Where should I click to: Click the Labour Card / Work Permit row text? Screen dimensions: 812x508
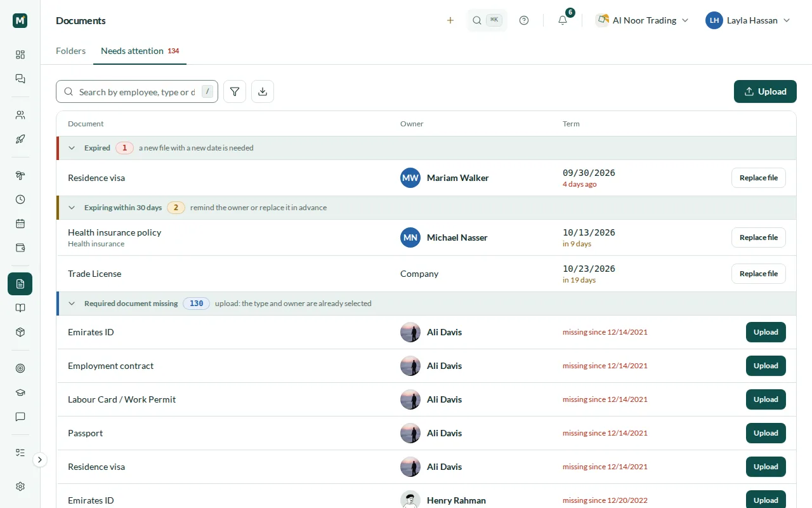pyautogui.click(x=122, y=399)
